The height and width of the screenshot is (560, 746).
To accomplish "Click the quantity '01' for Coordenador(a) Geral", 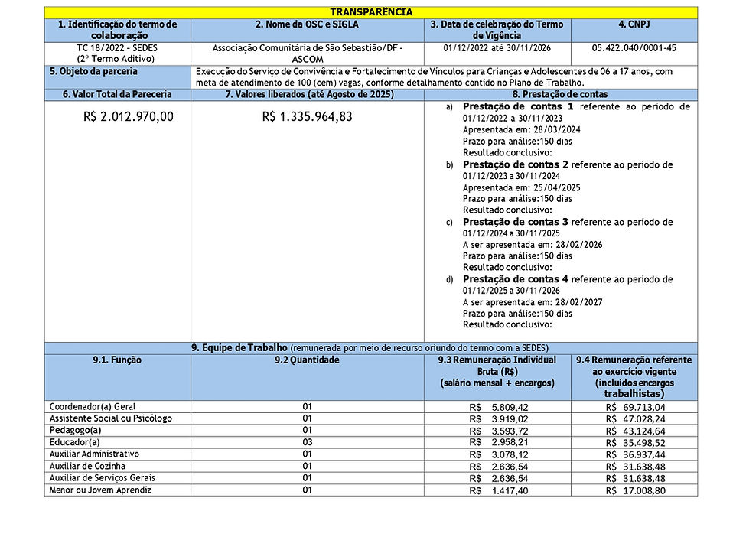I will click(x=308, y=407).
